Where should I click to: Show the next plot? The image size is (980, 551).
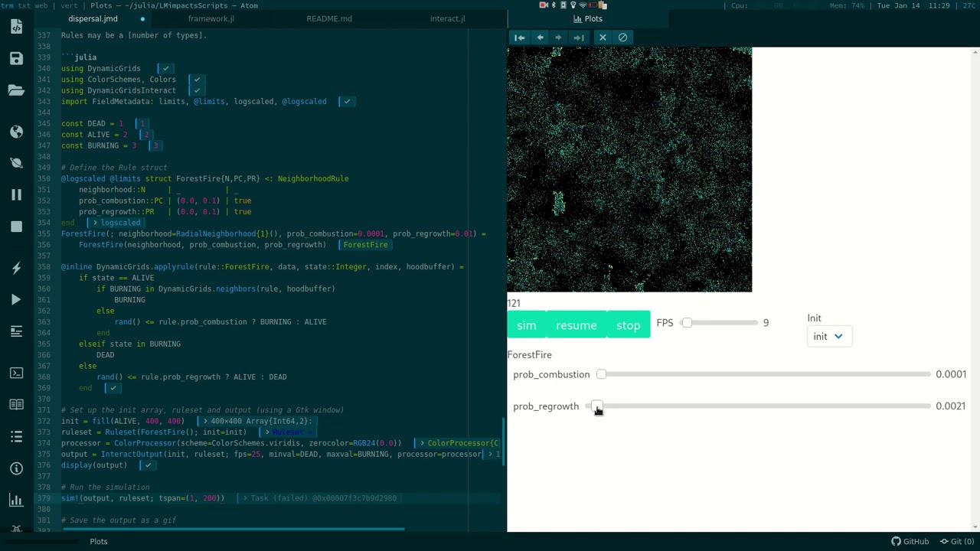pos(558,37)
